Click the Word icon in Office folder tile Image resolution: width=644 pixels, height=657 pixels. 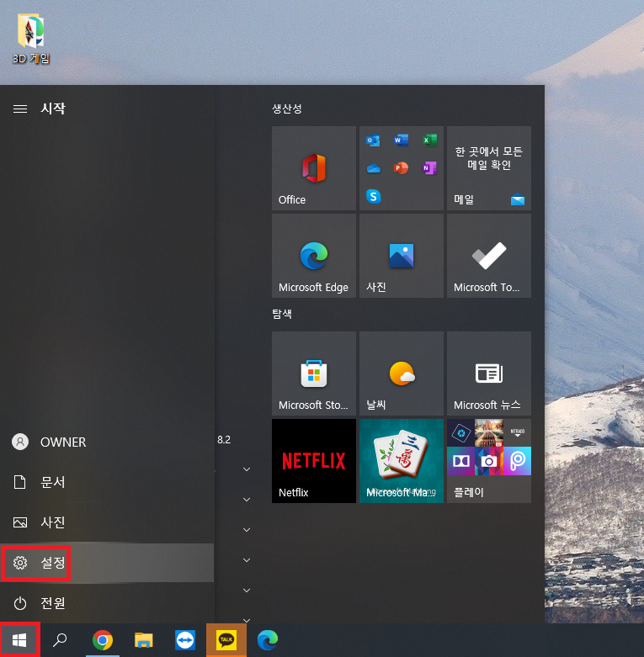pyautogui.click(x=401, y=140)
